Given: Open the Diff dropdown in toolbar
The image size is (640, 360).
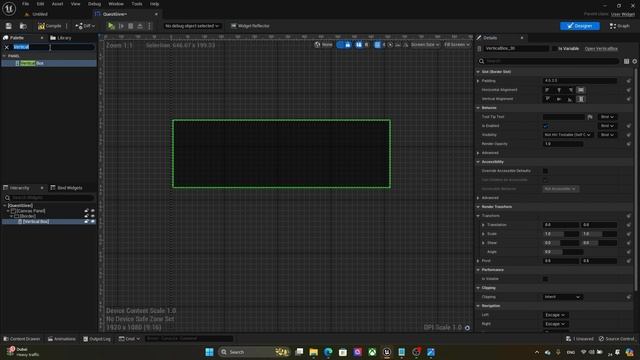Looking at the screenshot, I should pyautogui.click(x=85, y=26).
